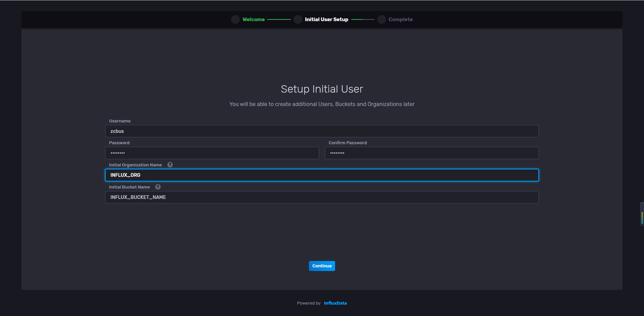Click help icon beside Initial Organization Name
Screen dimensions: 644x316
(x=170, y=165)
